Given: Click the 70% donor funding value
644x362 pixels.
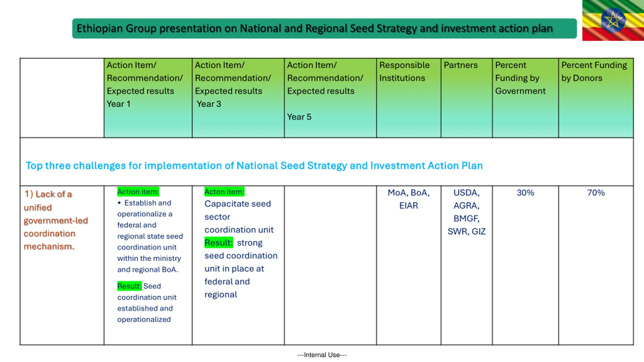Looking at the screenshot, I should point(596,193).
